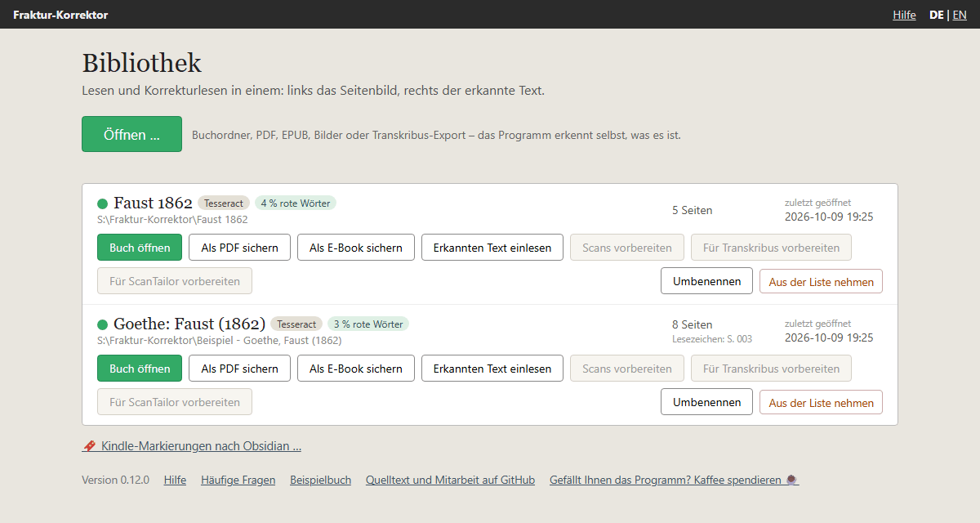Click the green Öffnen ... button
This screenshot has width=980, height=523.
pyautogui.click(x=131, y=134)
